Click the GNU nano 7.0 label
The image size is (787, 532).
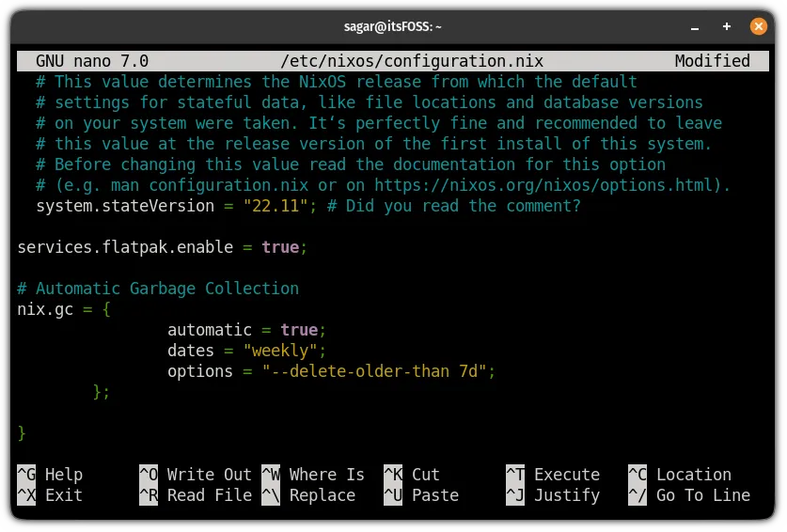click(x=92, y=61)
